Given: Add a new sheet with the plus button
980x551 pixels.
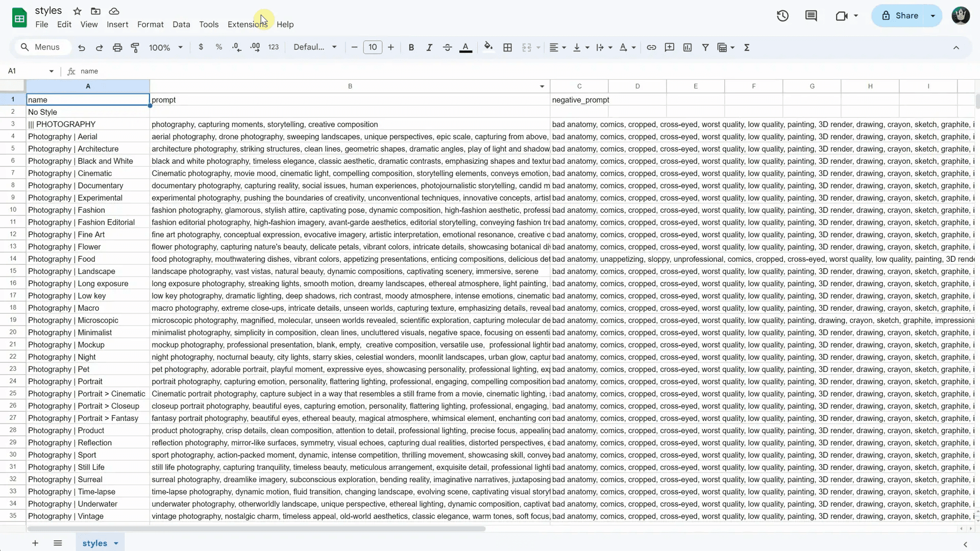Looking at the screenshot, I should click(x=35, y=543).
